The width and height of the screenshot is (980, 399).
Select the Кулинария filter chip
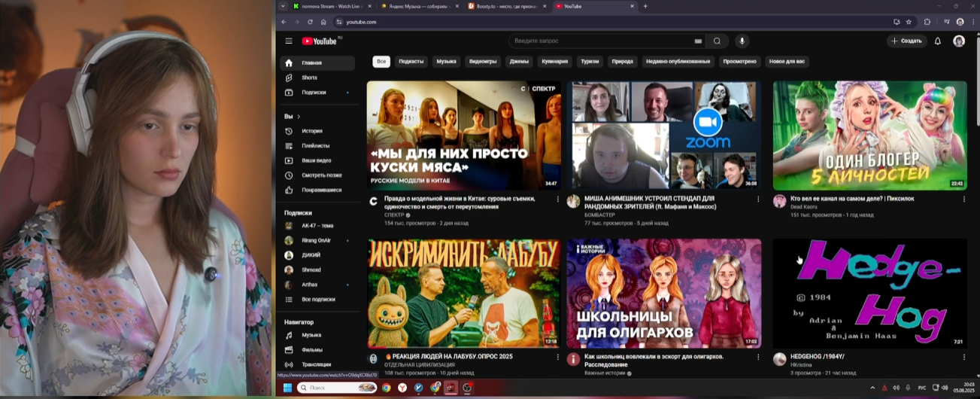(x=555, y=62)
